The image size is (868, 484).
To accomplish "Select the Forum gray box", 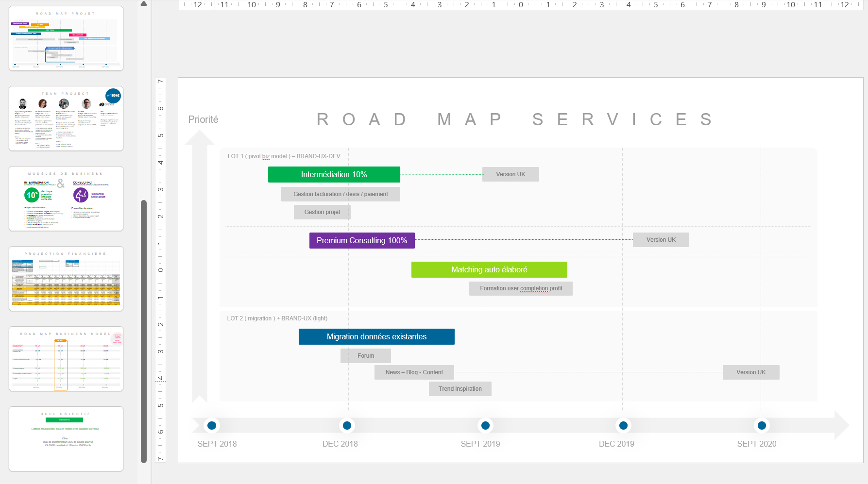I will coord(366,356).
